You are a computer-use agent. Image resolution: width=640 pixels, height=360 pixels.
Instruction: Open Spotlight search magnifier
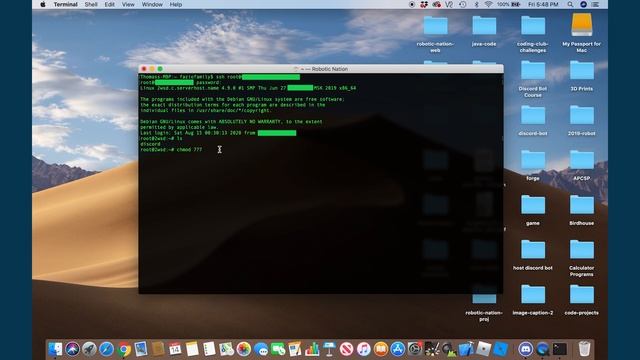(x=570, y=4)
